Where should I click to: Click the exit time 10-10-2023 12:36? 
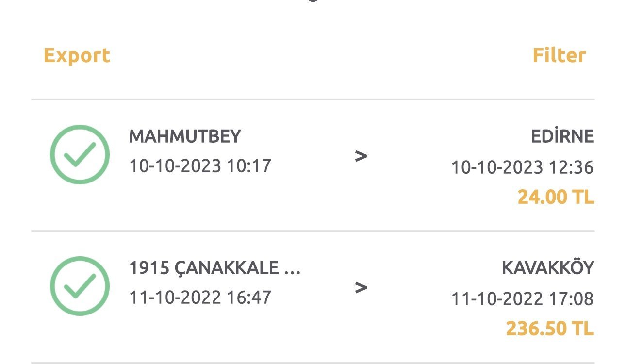pos(522,167)
